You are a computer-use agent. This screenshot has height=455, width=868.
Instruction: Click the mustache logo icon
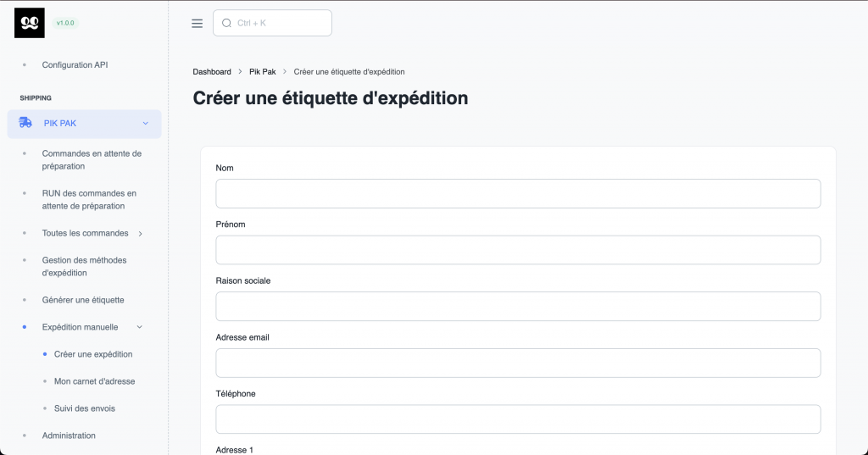coord(30,23)
